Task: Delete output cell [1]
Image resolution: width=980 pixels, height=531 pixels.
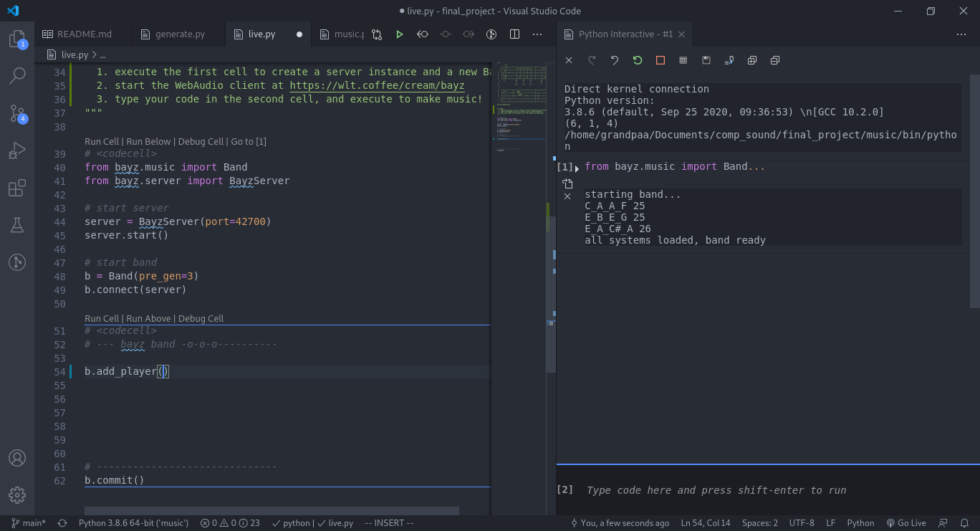Action: 567,196
